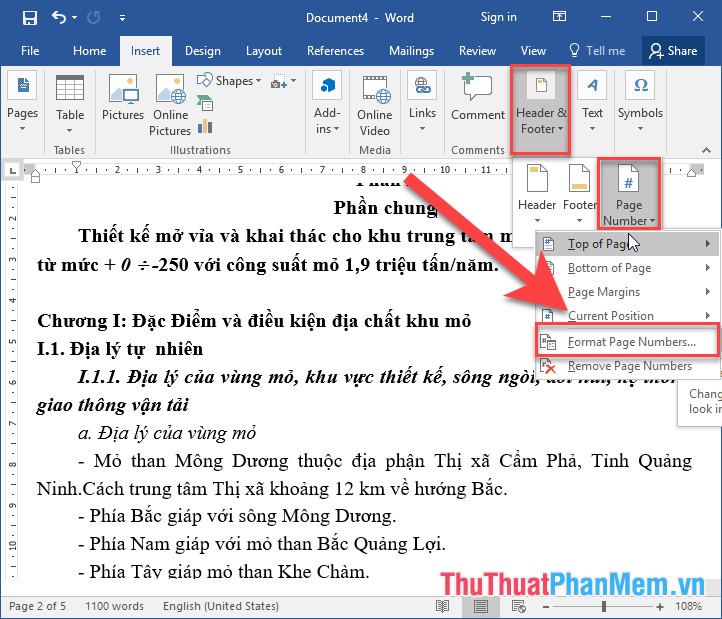Go to the Design tab
The width and height of the screenshot is (722, 619).
click(203, 51)
